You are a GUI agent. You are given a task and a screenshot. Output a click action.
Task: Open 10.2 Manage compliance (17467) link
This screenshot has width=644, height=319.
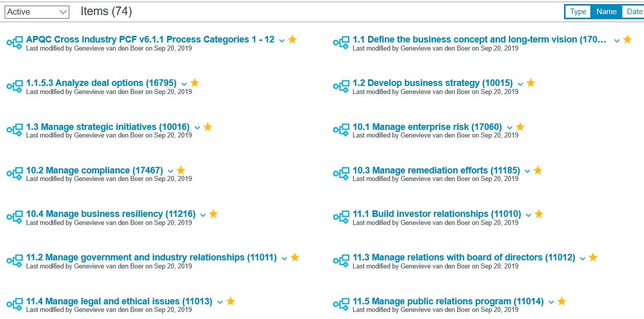[95, 170]
